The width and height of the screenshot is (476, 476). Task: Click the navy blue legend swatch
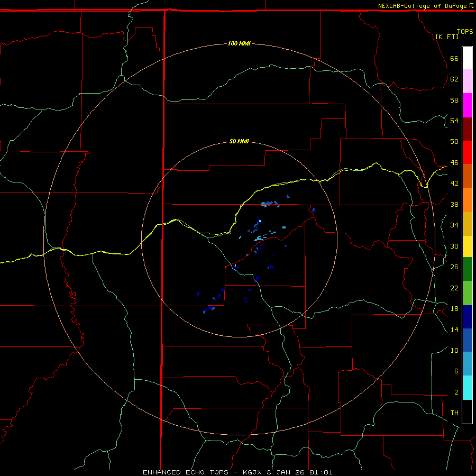467,317
